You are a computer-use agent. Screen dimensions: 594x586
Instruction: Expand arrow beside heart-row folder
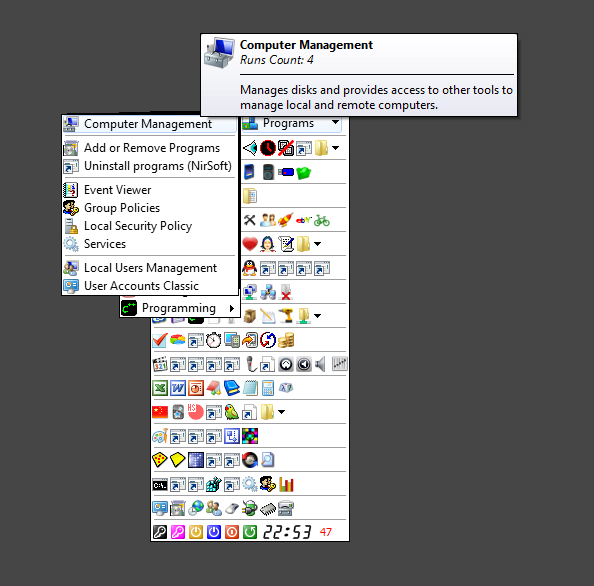click(317, 244)
